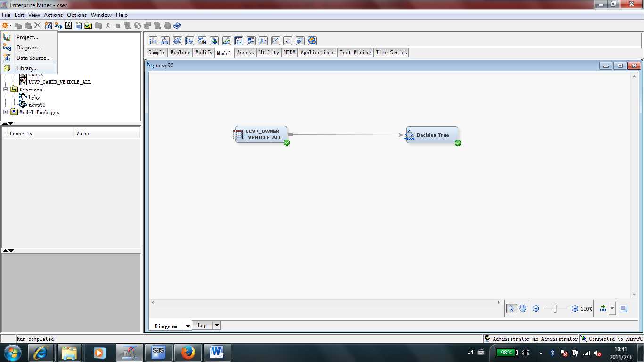Select the hyhy diagram in tree
Image resolution: width=644 pixels, height=362 pixels.
point(34,97)
